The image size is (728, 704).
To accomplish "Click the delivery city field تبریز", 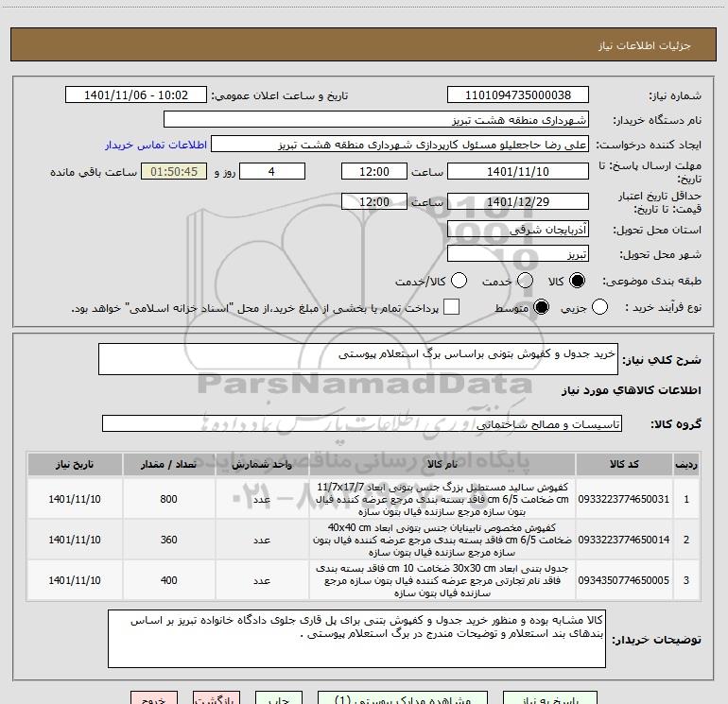I will [x=518, y=254].
